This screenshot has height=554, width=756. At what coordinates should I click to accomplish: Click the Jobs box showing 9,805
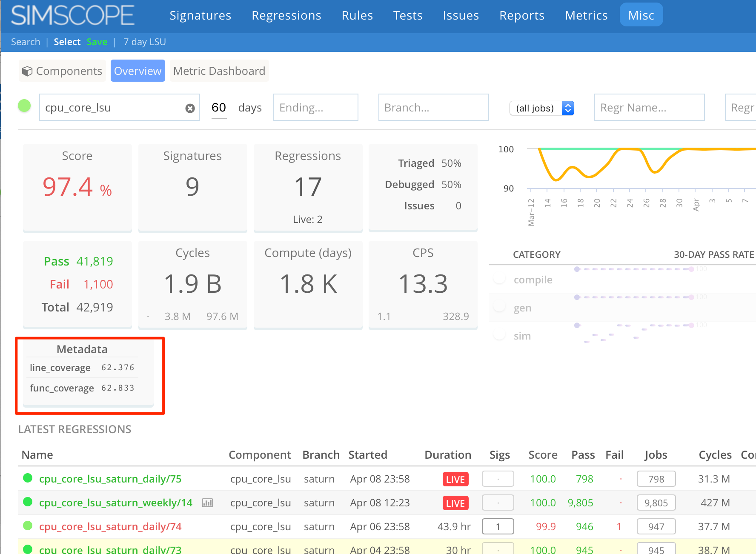(x=656, y=503)
